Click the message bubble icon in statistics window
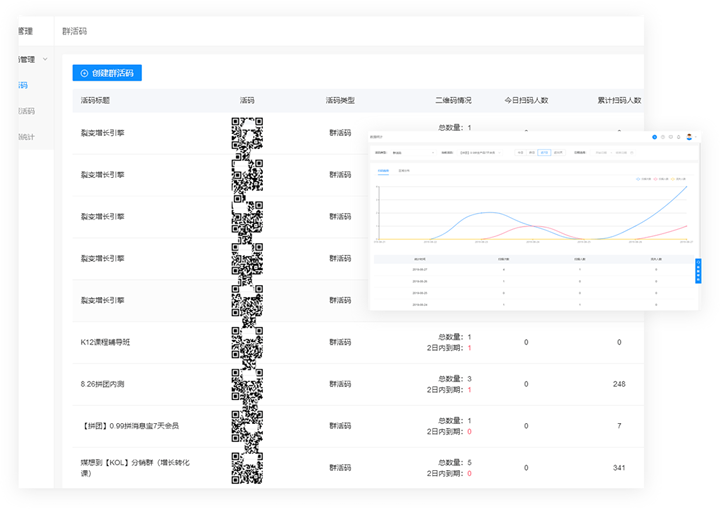This screenshot has width=720, height=509. pyautogui.click(x=670, y=137)
